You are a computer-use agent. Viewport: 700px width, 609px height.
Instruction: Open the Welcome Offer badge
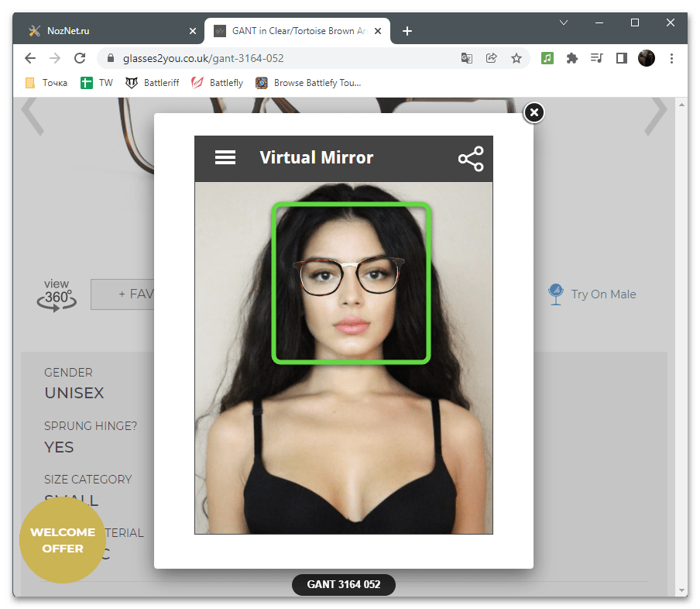[63, 540]
